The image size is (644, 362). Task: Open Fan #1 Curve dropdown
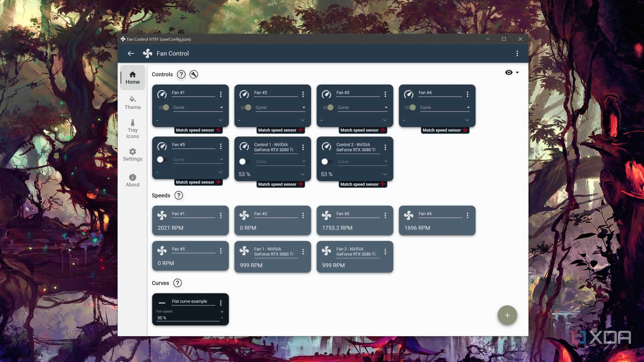(198, 107)
